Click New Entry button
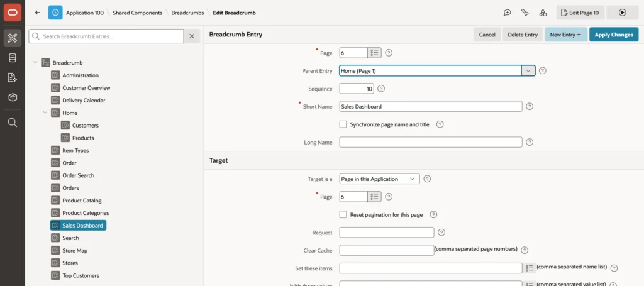The height and width of the screenshot is (286, 644). (x=566, y=35)
